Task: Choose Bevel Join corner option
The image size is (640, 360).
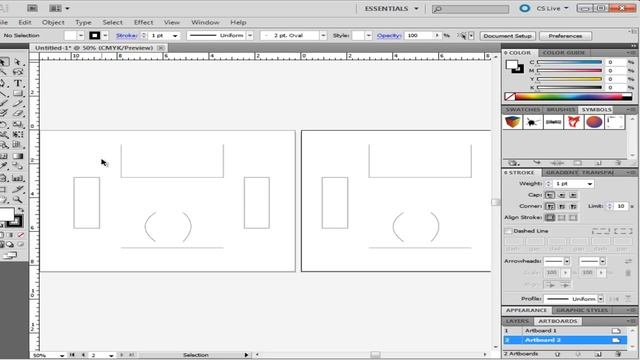Action: pyautogui.click(x=573, y=207)
